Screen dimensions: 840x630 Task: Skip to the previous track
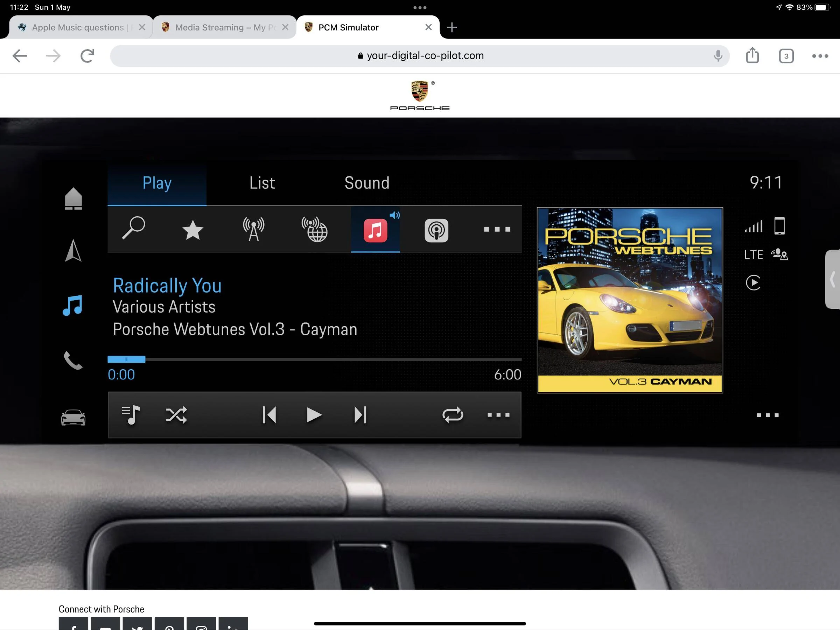pyautogui.click(x=269, y=415)
